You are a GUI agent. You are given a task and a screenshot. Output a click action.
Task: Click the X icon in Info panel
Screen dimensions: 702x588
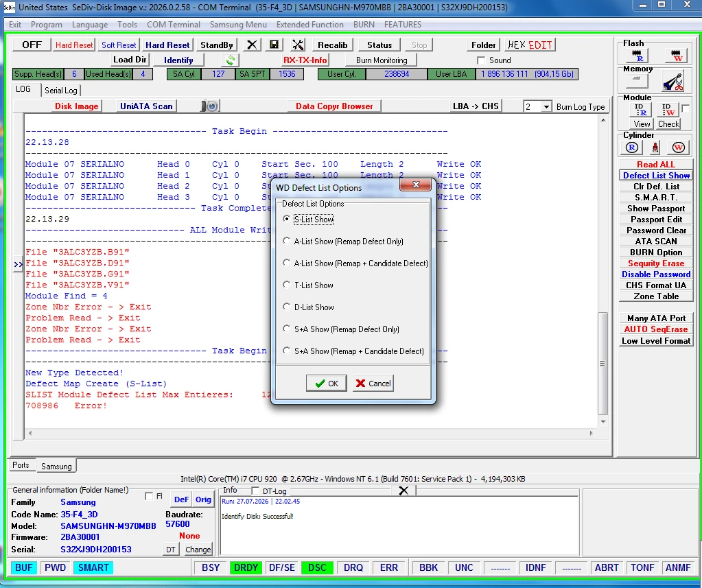coord(403,491)
